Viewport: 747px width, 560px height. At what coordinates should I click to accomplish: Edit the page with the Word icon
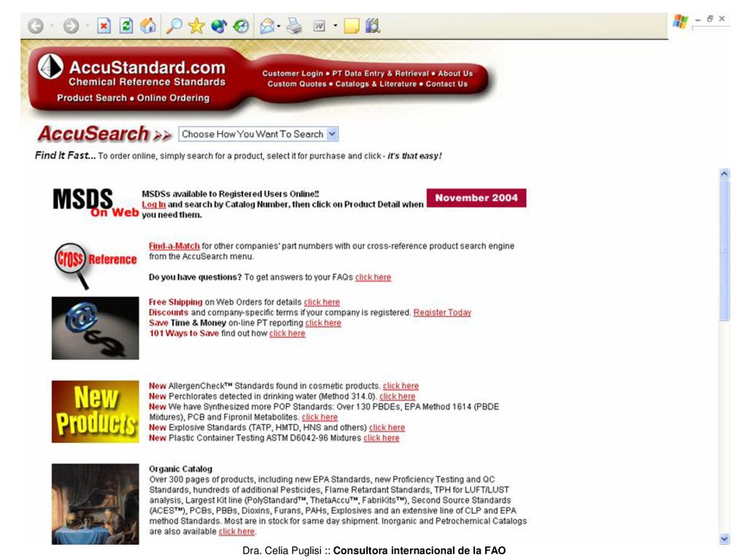pyautogui.click(x=320, y=26)
